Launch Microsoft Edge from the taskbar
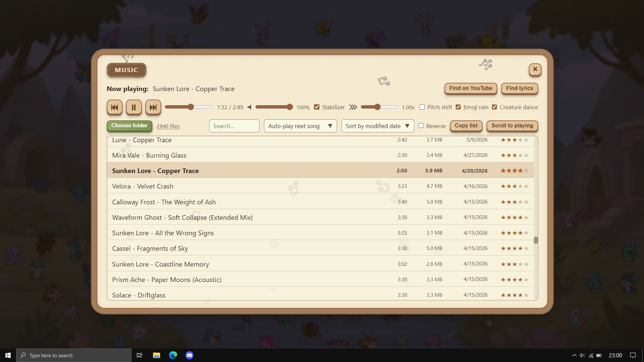This screenshot has height=362, width=644. (x=173, y=355)
